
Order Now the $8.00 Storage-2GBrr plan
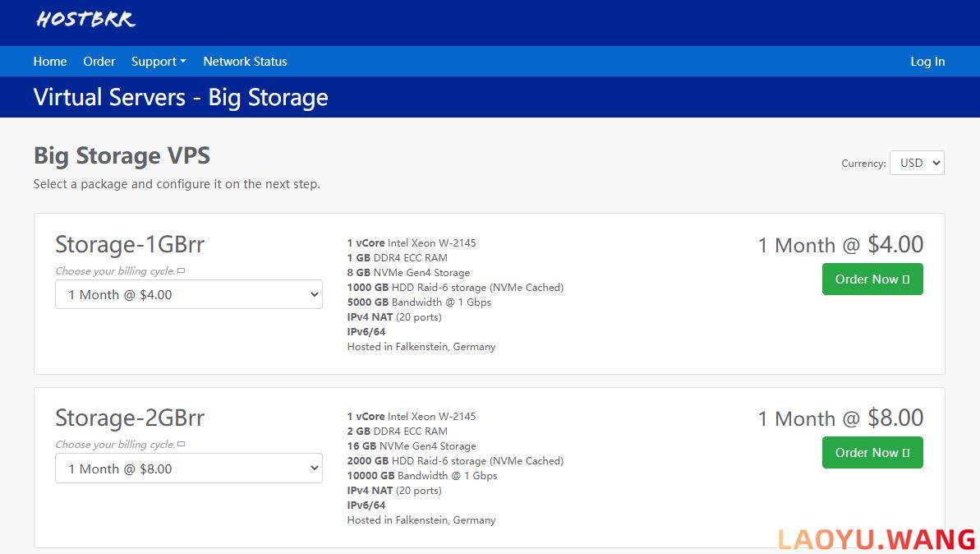[872, 452]
